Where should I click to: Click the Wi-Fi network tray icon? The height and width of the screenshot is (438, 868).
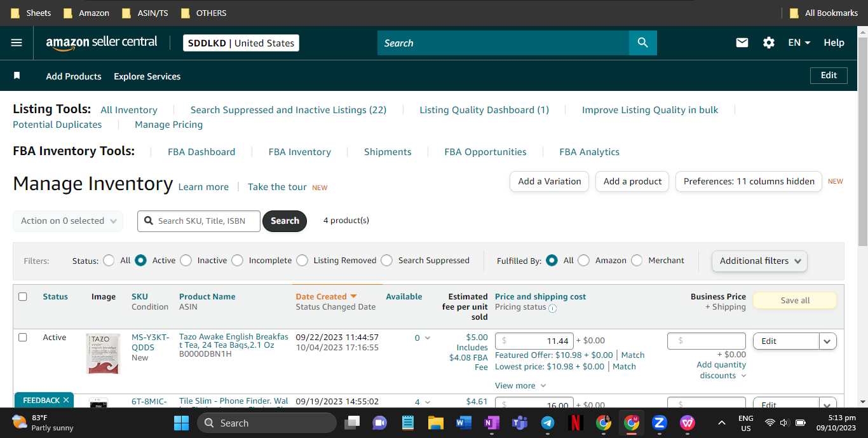(x=770, y=423)
